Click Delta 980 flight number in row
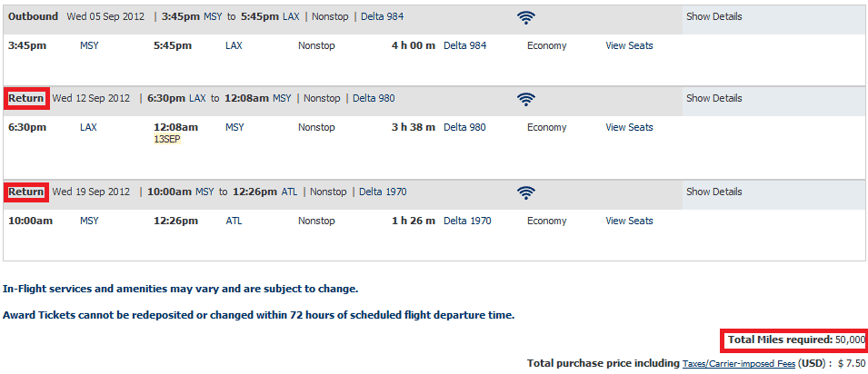The image size is (868, 374). pos(464,127)
